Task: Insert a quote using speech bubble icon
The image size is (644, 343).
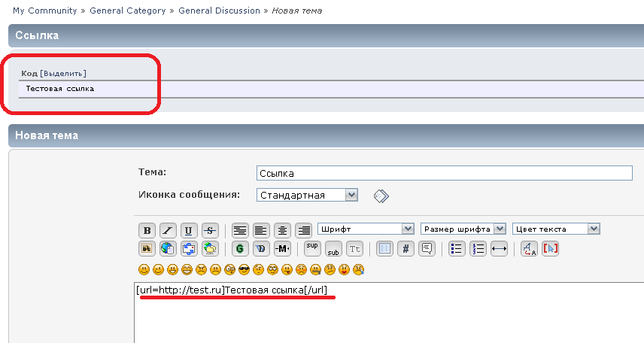Action: point(427,248)
